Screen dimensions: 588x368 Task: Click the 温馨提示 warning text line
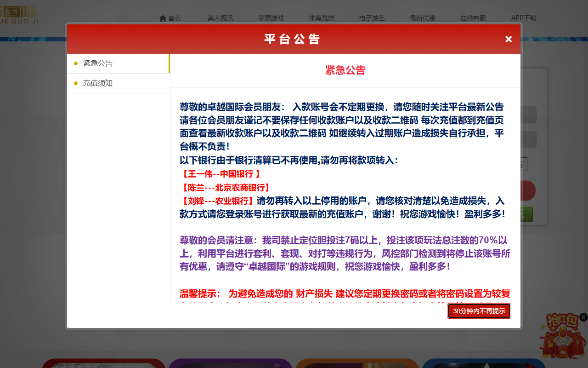(x=345, y=294)
